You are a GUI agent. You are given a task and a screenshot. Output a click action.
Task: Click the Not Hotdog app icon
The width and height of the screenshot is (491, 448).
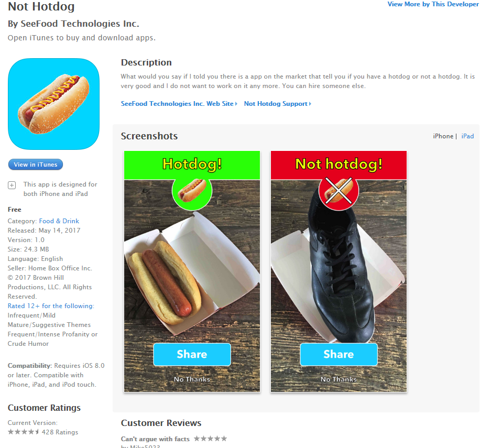click(53, 104)
